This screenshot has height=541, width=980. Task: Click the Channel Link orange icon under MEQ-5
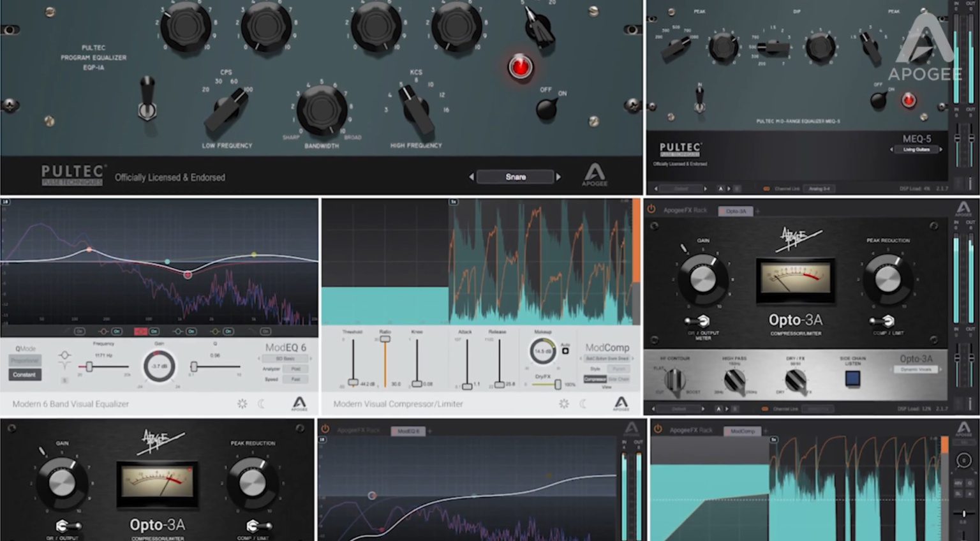tap(766, 189)
